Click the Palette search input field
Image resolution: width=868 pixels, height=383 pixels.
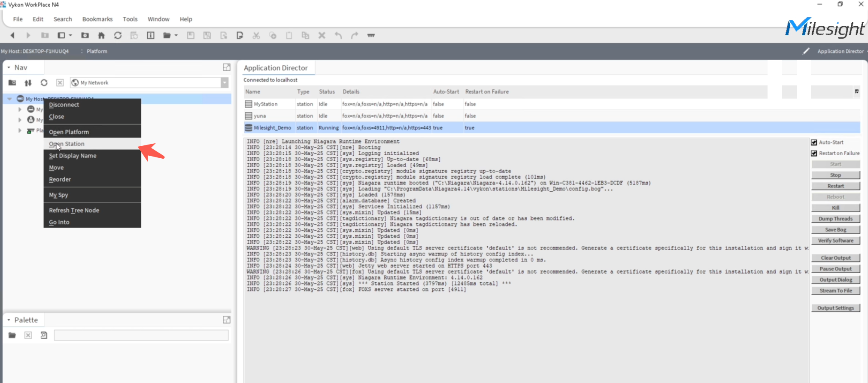[141, 335]
